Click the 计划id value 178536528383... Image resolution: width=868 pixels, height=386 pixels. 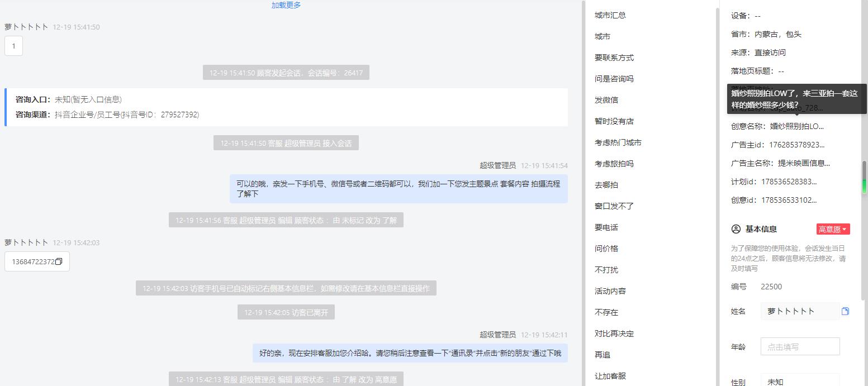coord(789,182)
